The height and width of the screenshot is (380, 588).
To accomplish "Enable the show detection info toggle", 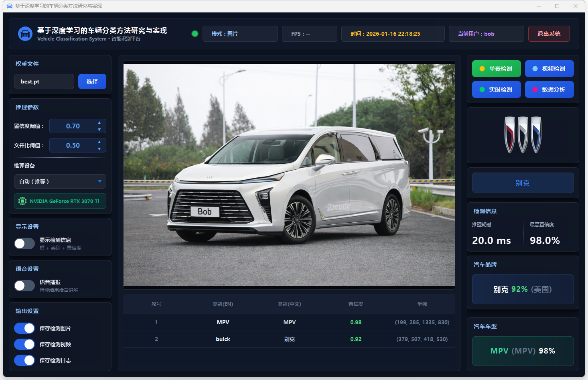I will (24, 244).
